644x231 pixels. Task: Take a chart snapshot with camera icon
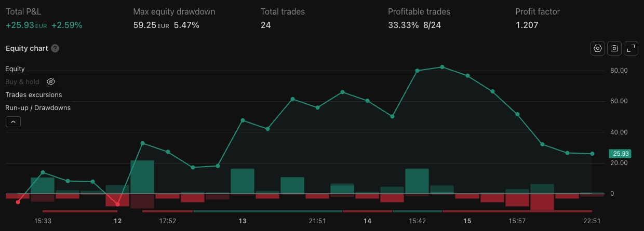(x=614, y=48)
